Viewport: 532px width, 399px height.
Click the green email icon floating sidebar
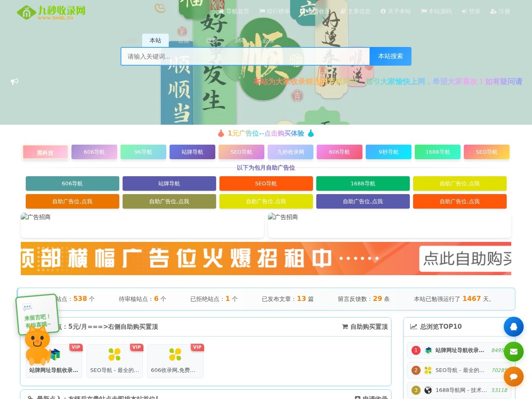514,352
